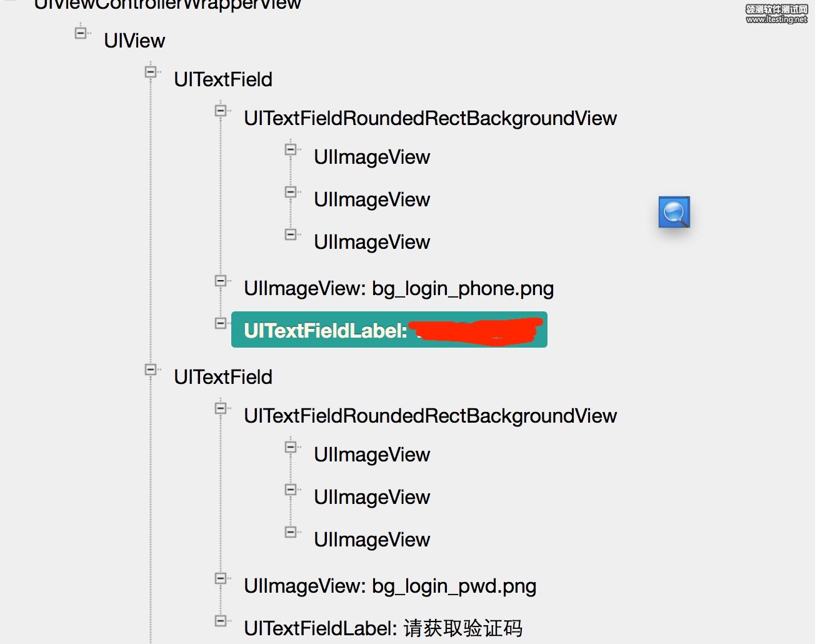815x644 pixels.
Task: Select the UIView tree item
Action: coord(134,41)
